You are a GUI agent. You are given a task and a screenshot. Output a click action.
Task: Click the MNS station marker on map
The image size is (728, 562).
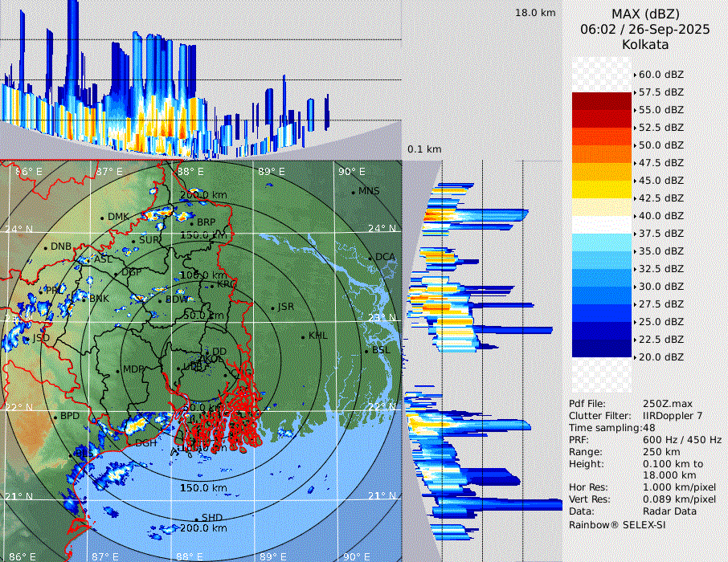[x=353, y=192]
